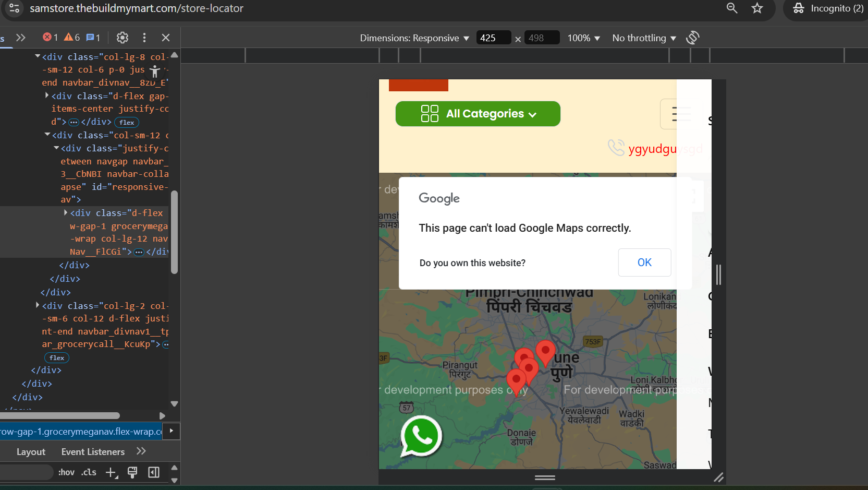The height and width of the screenshot is (490, 868).
Task: Open site information icon in address bar
Action: point(14,8)
